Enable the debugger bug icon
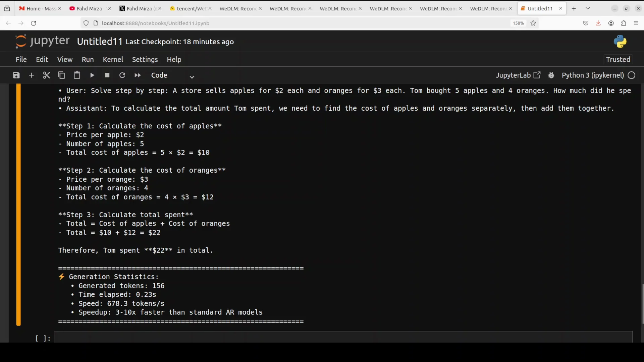644x362 pixels. 551,75
